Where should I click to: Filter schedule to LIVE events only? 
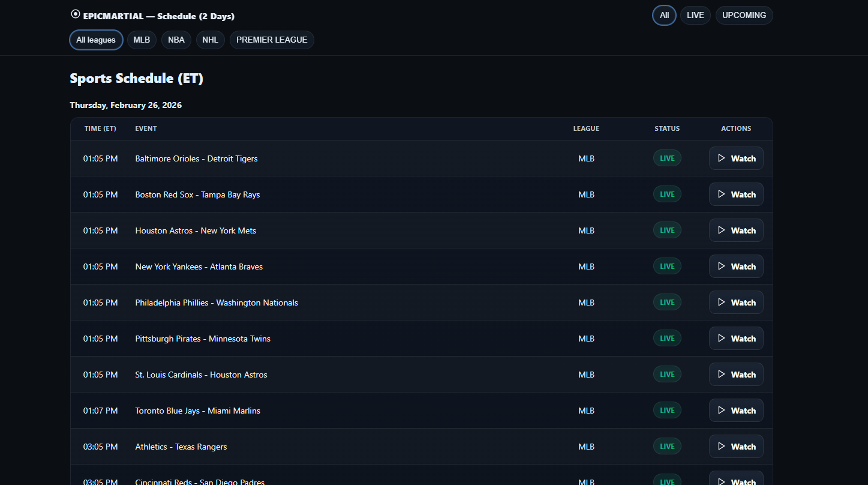point(695,16)
